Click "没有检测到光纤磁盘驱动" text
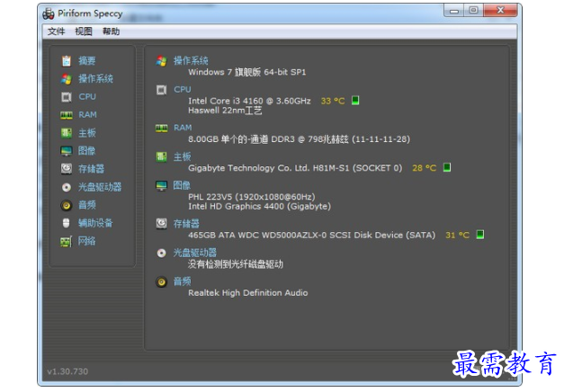 236,264
